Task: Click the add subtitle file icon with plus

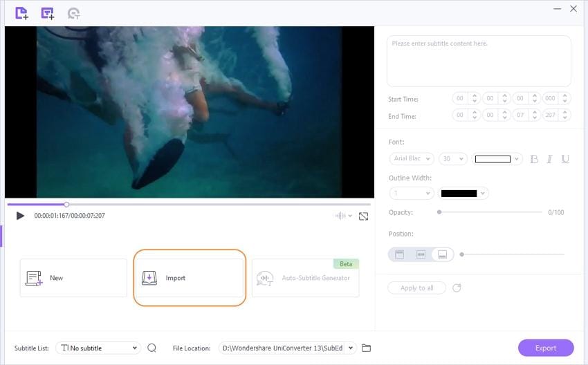Action: (x=48, y=13)
